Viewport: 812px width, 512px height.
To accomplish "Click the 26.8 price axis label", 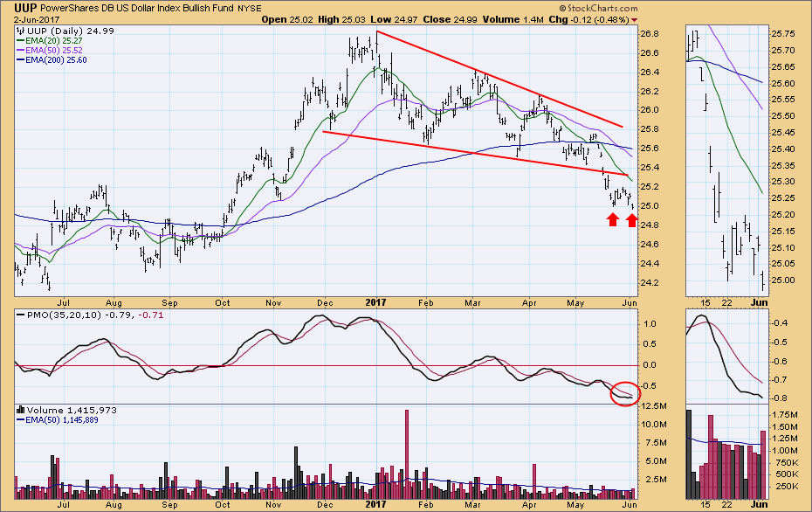I will [650, 34].
